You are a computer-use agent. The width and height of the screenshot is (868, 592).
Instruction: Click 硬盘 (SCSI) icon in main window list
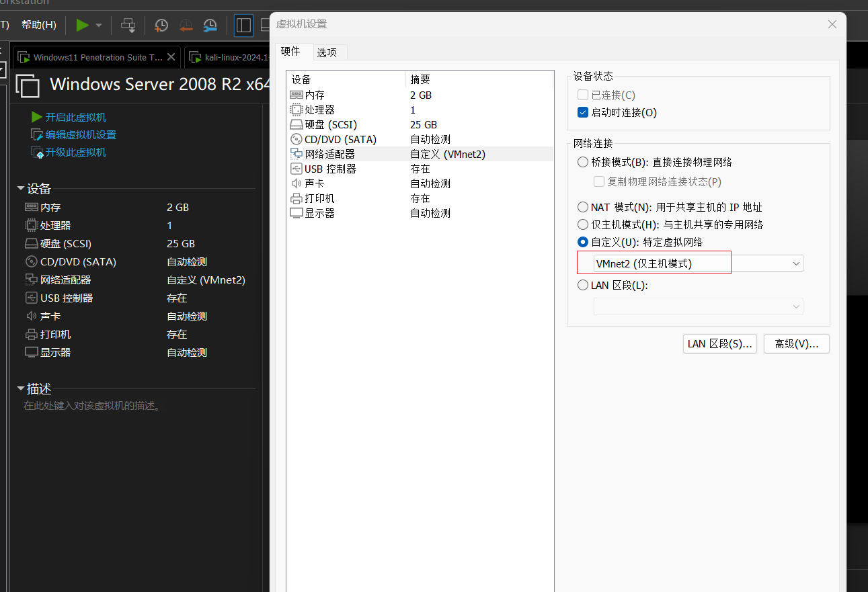point(32,243)
